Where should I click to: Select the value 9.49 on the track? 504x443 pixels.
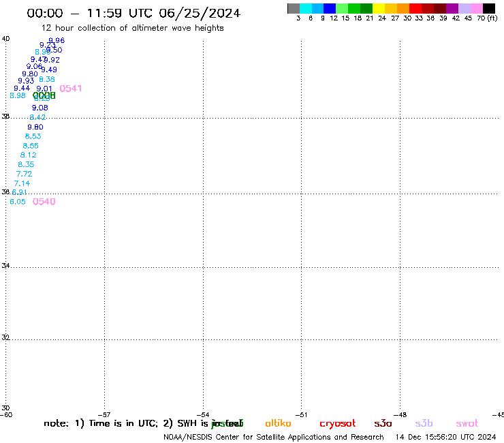click(49, 70)
